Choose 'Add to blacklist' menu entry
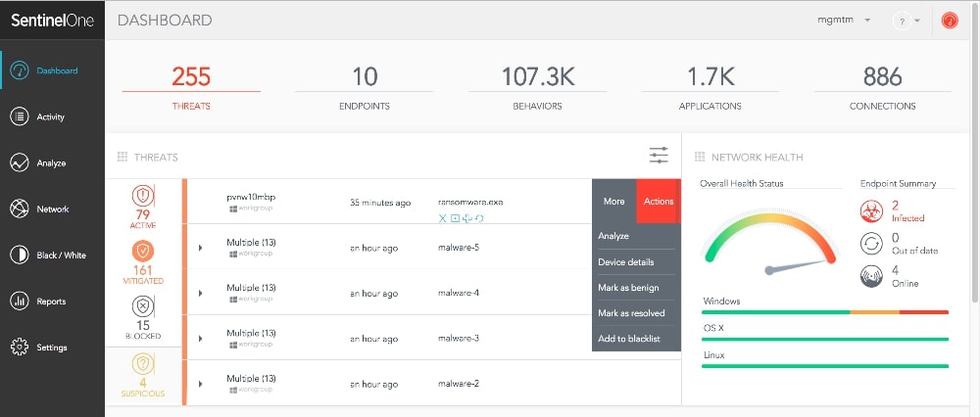This screenshot has width=980, height=417. point(630,339)
